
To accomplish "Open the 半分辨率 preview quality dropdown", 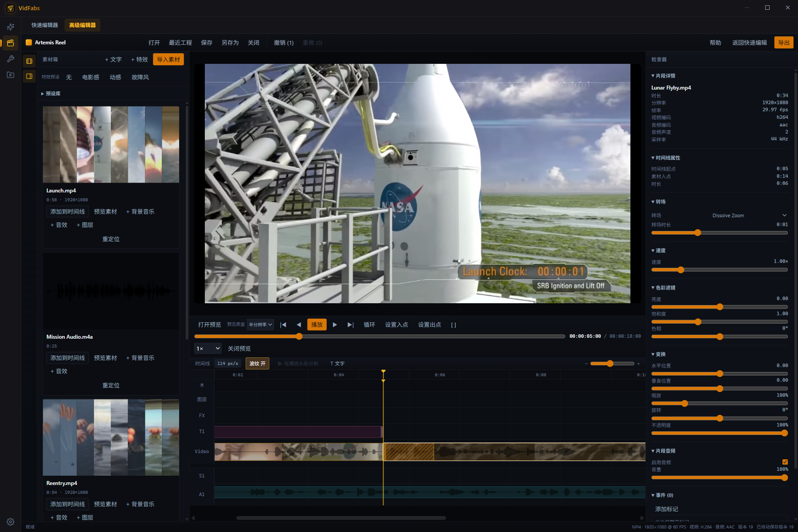I will coord(260,325).
